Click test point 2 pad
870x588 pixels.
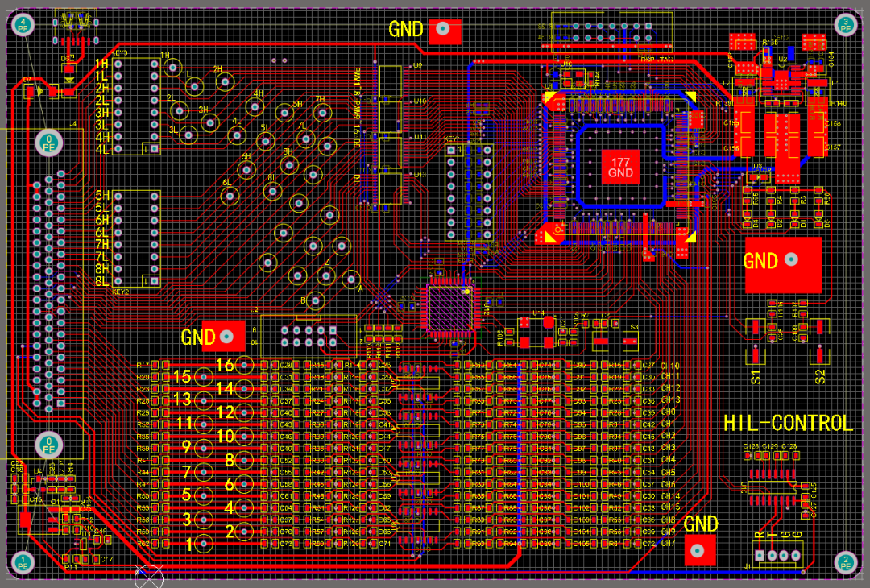244,532
